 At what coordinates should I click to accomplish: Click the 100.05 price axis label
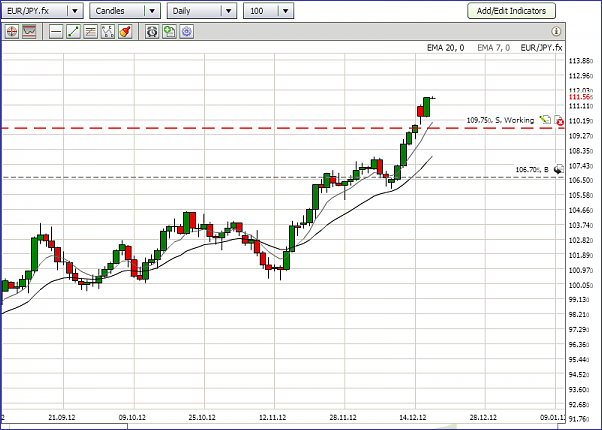click(x=580, y=285)
